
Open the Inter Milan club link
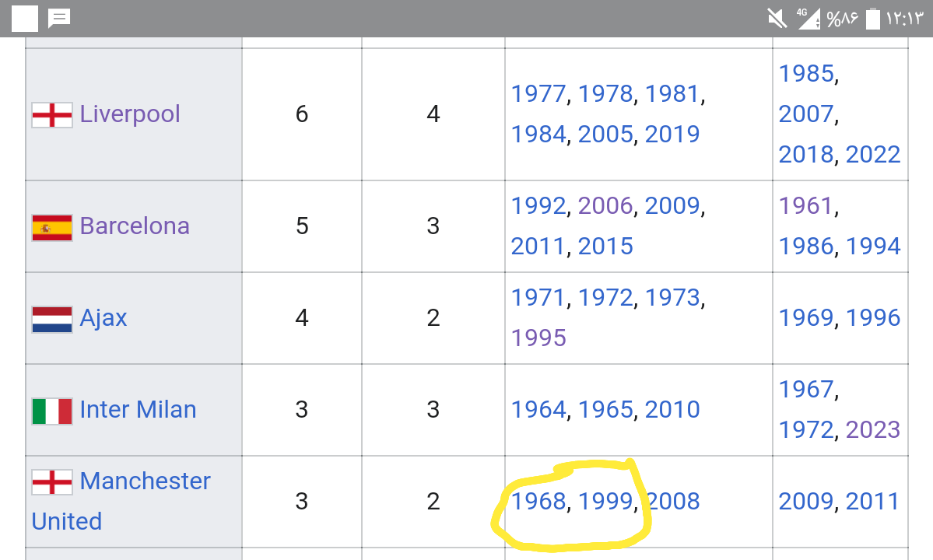coord(138,410)
